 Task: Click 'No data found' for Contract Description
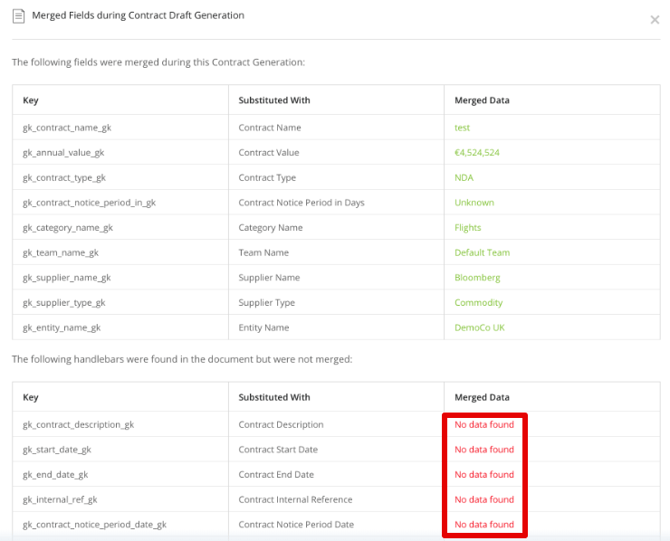click(484, 425)
